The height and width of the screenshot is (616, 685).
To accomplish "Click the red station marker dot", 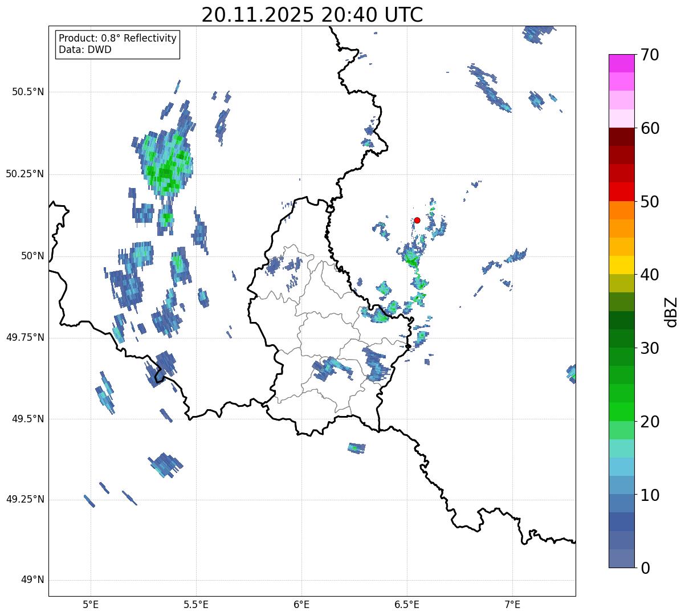I will [417, 220].
